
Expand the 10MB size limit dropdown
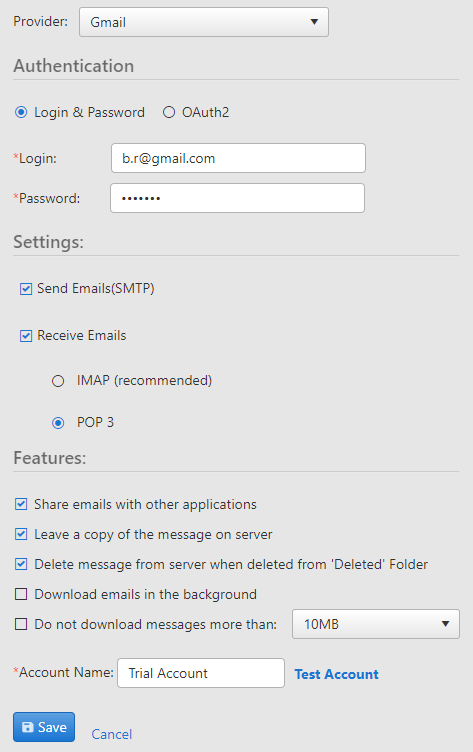(376, 624)
